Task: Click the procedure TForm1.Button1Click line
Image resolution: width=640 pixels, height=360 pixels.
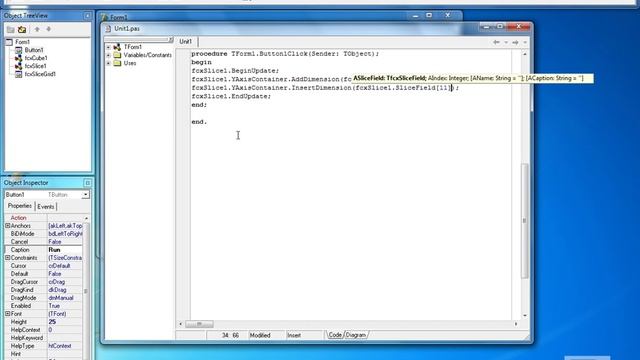Action: (x=285, y=53)
